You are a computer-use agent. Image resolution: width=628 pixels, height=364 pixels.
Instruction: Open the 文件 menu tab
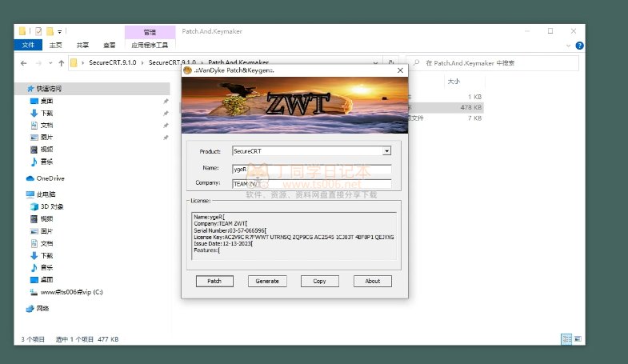coord(29,46)
